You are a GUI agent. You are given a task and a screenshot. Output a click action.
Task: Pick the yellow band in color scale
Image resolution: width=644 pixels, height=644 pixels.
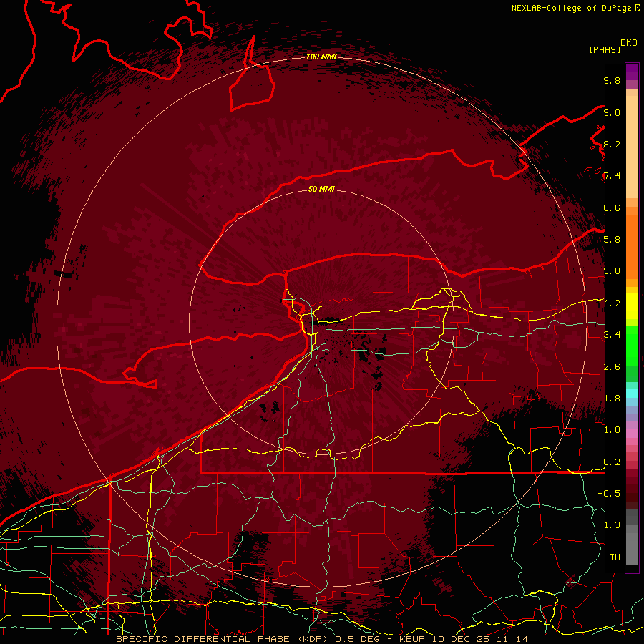[x=632, y=306]
